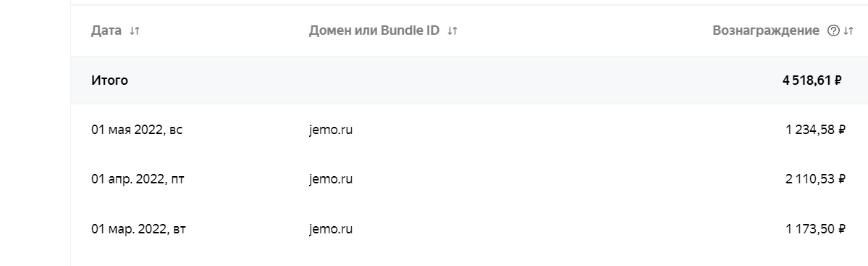Click the reward value 1 234,58 ₽
Image resolution: width=868 pixels, height=266 pixels.
click(815, 130)
